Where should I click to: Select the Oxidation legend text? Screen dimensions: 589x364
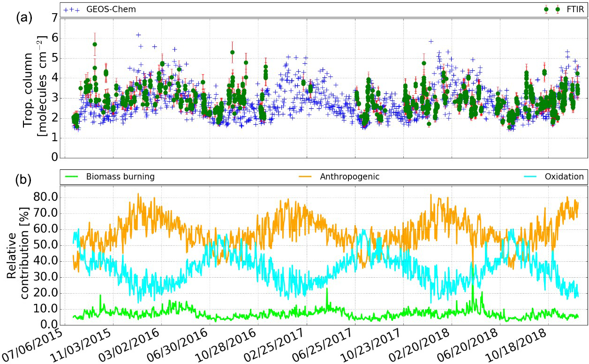coord(571,177)
